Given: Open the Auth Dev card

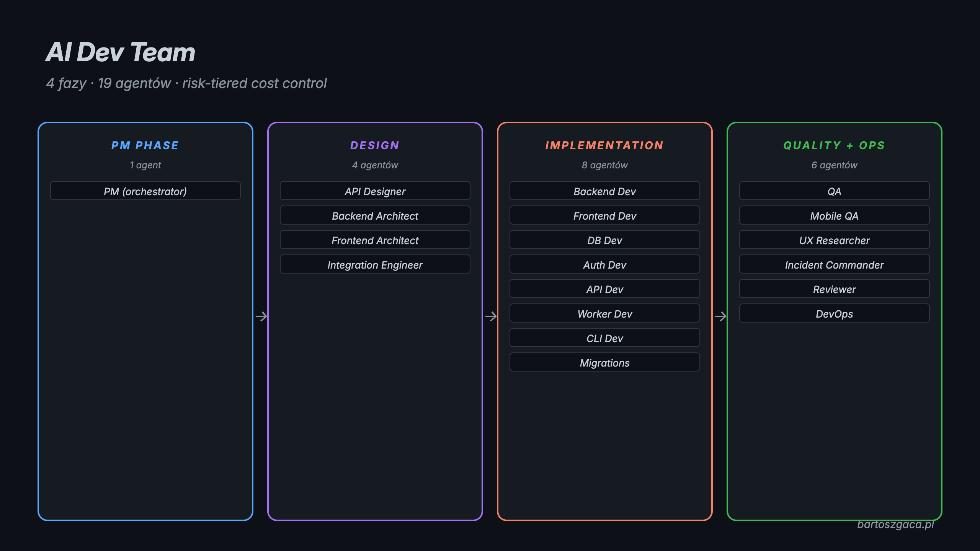Looking at the screenshot, I should [x=605, y=264].
